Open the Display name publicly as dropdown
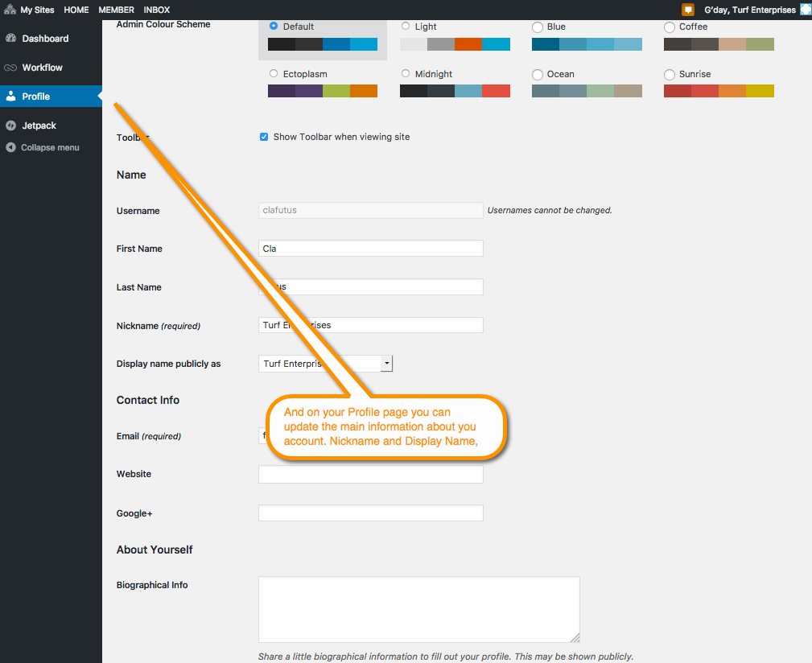Image resolution: width=812 pixels, height=663 pixels. 386,363
